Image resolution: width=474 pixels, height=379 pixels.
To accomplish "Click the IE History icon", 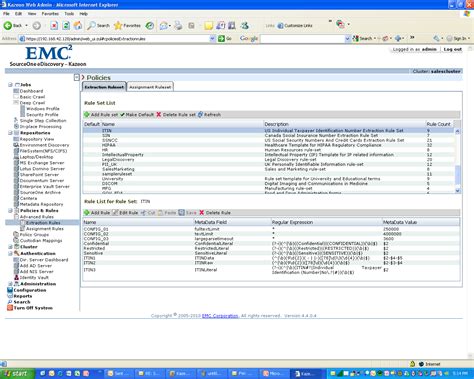I will pos(150,25).
